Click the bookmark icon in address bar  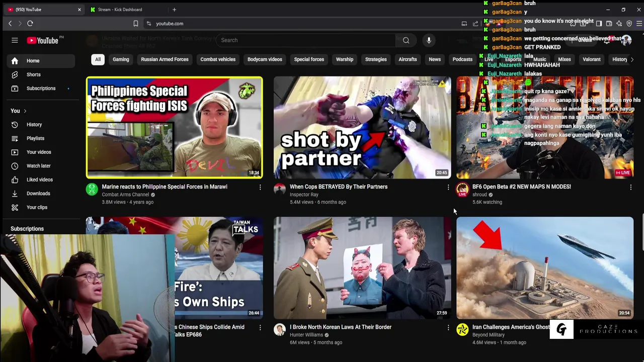(135, 24)
